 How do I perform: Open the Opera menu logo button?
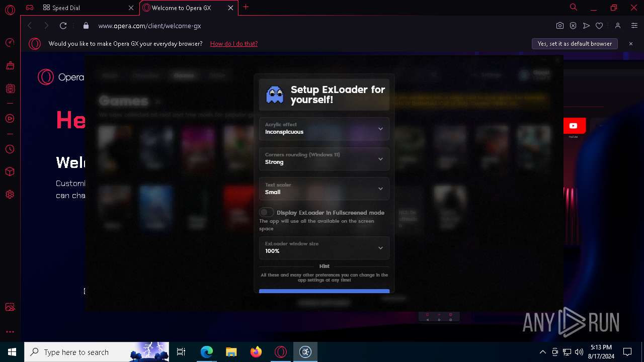tap(10, 10)
